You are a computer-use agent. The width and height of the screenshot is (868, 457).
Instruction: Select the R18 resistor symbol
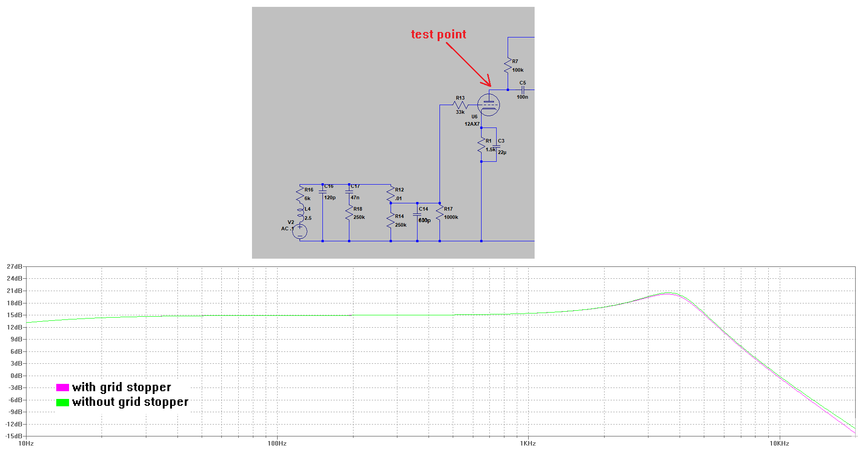pos(349,213)
